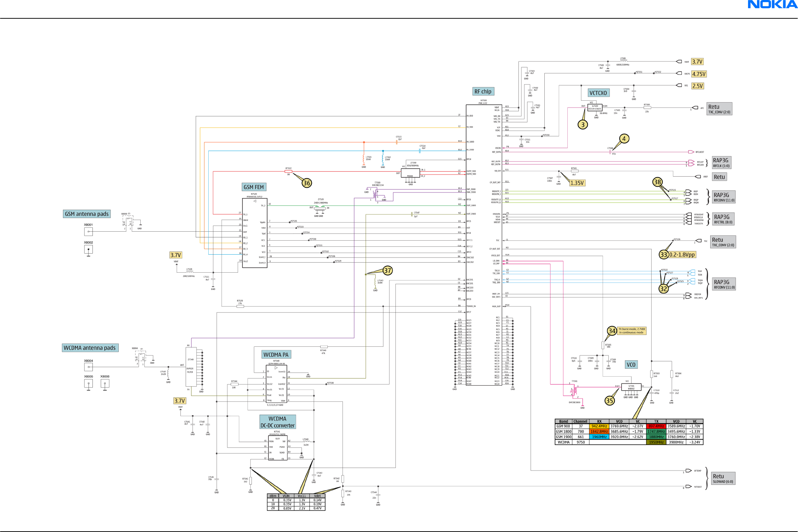Click the Retu SLOWAD (6:0) block
This screenshot has width=798, height=532.
pyautogui.click(x=723, y=478)
